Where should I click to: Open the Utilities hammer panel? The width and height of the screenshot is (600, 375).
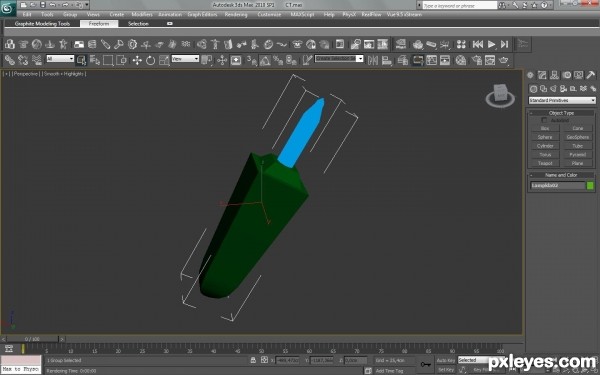590,75
